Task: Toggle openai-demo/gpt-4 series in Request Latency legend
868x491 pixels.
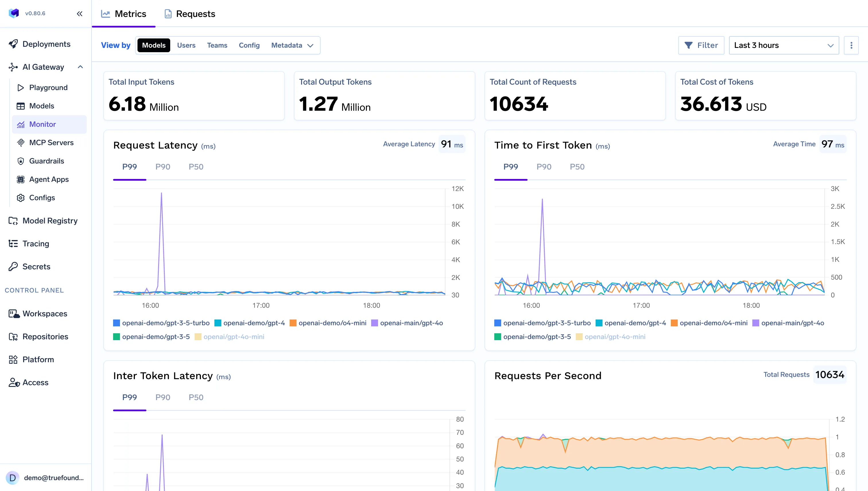Action: [x=253, y=323]
